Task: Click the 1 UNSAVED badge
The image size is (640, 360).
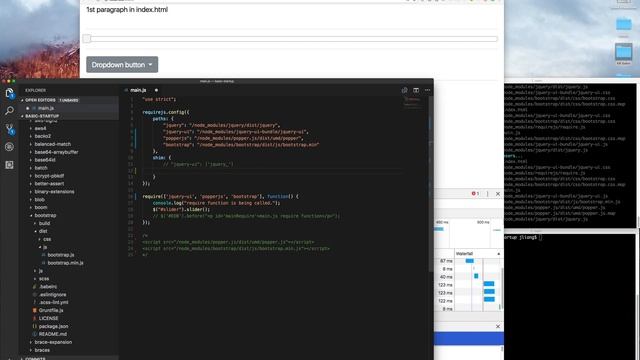Action: (x=69, y=100)
